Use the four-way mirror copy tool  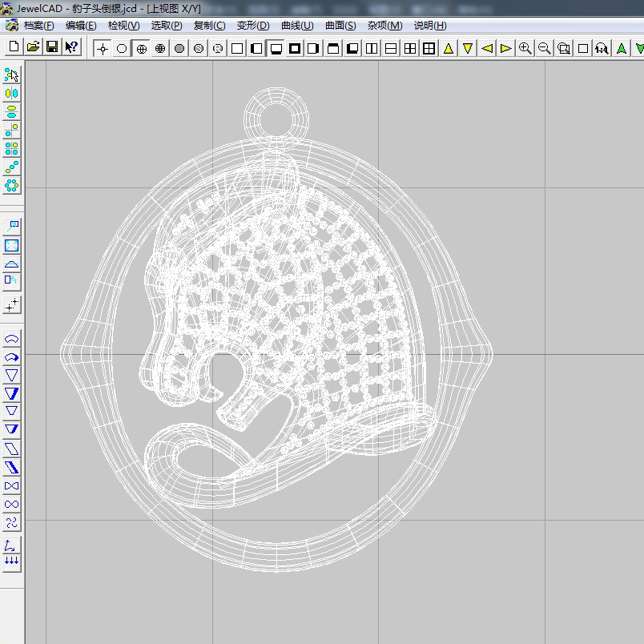tap(11, 148)
